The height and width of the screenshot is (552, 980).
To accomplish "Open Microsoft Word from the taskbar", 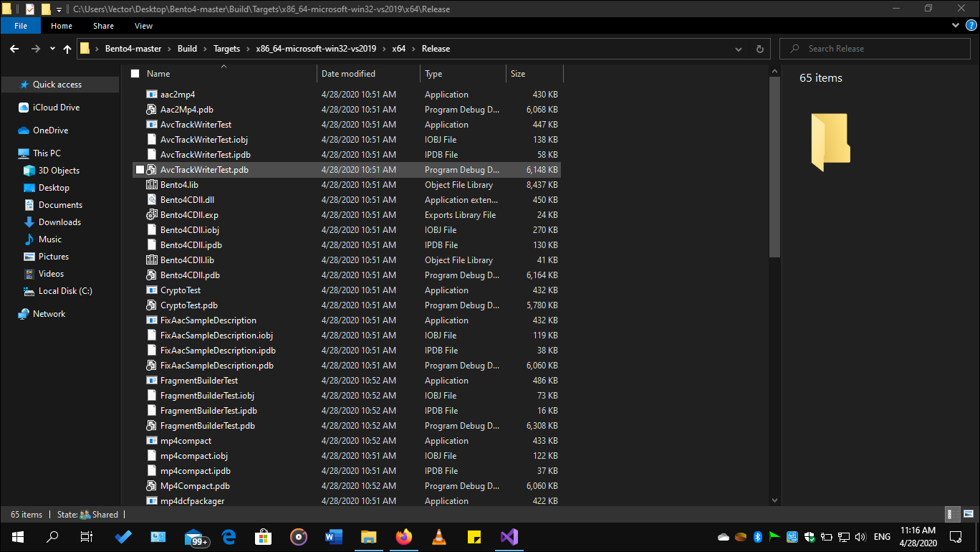I will tap(334, 536).
